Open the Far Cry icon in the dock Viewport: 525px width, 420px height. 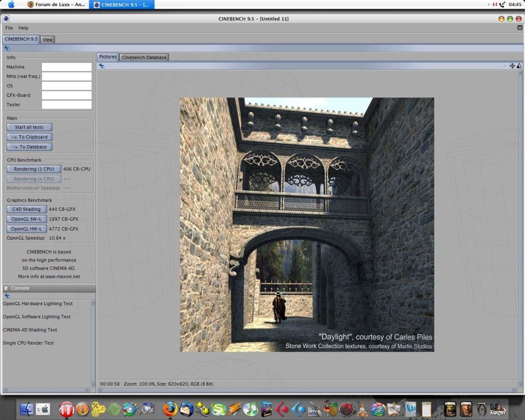coord(498,409)
